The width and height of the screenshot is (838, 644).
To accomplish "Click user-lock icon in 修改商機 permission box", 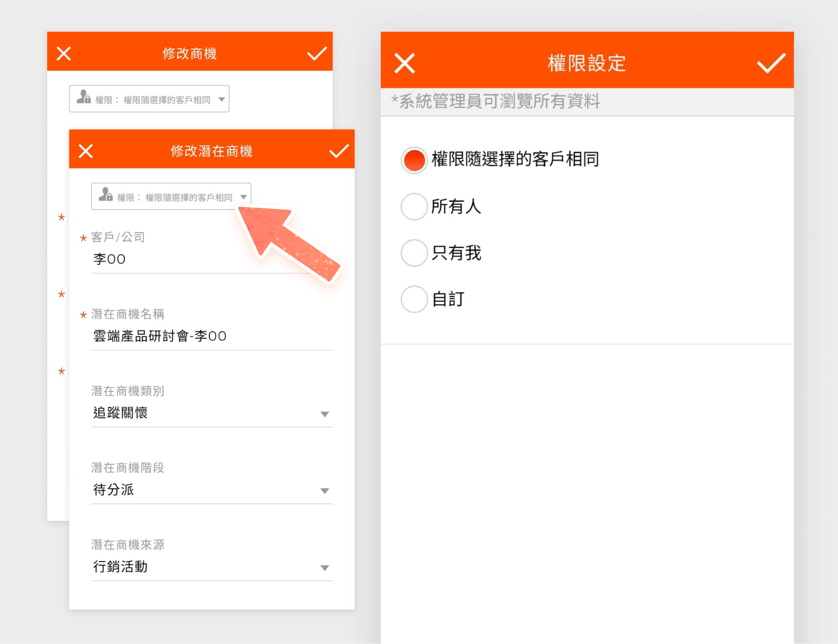I will [84, 98].
